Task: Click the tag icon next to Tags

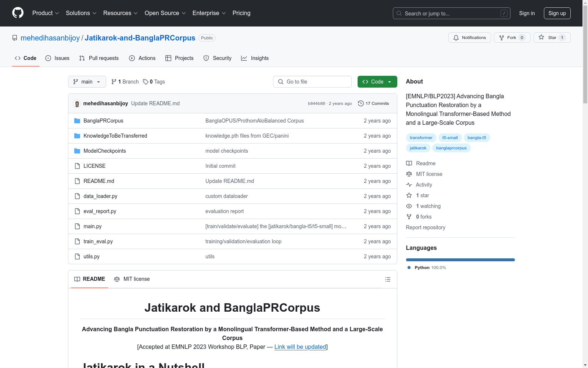Action: tap(146, 82)
